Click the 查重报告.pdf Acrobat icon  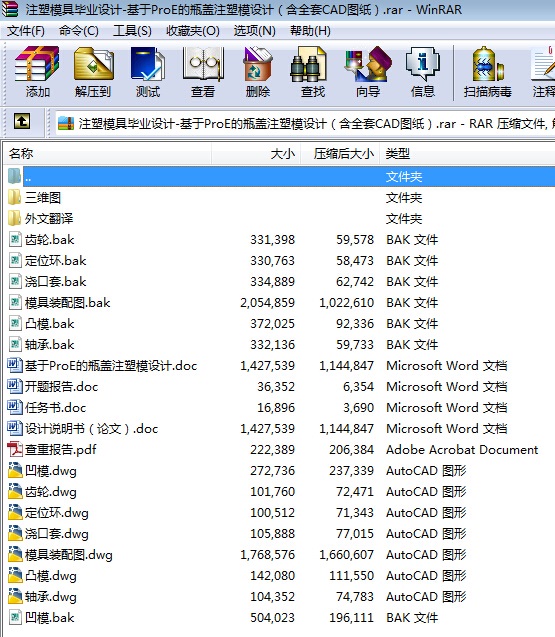tap(15, 450)
